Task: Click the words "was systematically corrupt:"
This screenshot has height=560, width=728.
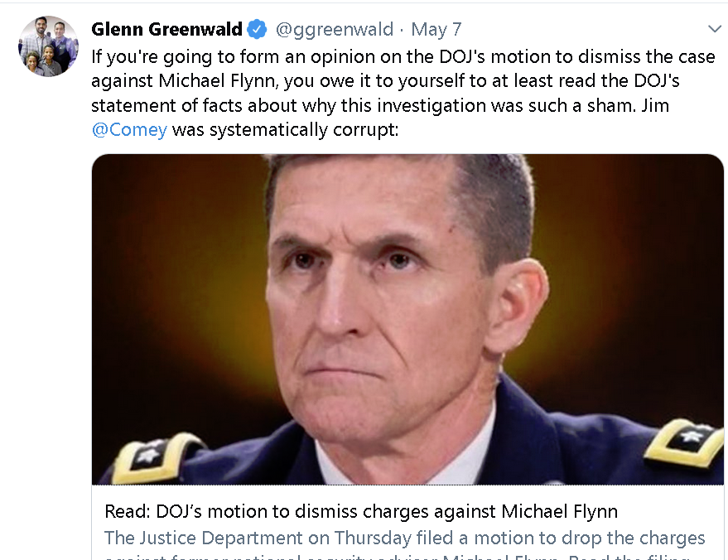Action: click(x=285, y=129)
